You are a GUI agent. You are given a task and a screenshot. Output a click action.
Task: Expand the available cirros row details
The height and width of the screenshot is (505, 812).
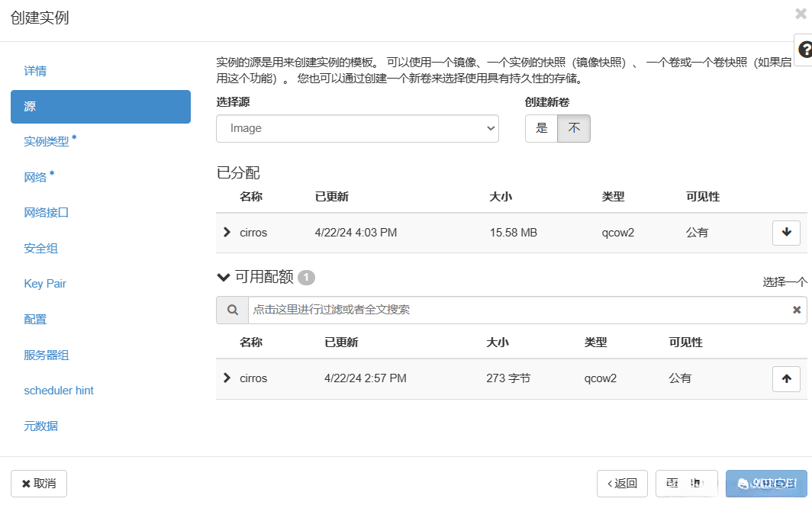pyautogui.click(x=227, y=378)
